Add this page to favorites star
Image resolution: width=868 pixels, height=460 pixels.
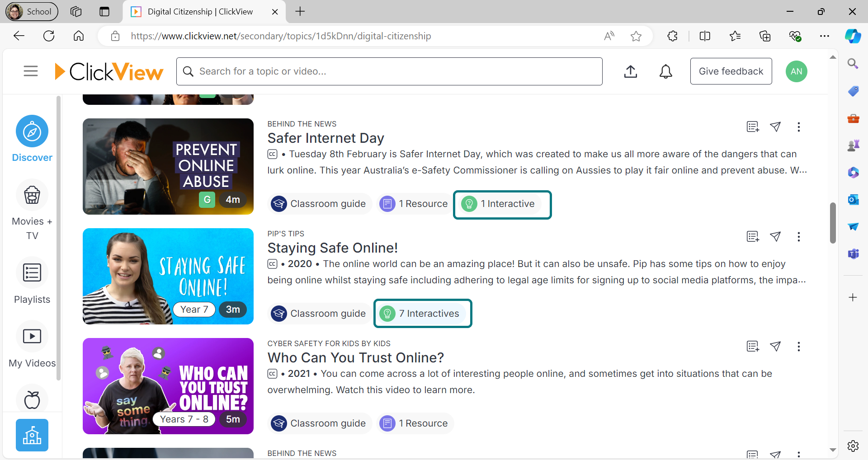[x=636, y=36]
